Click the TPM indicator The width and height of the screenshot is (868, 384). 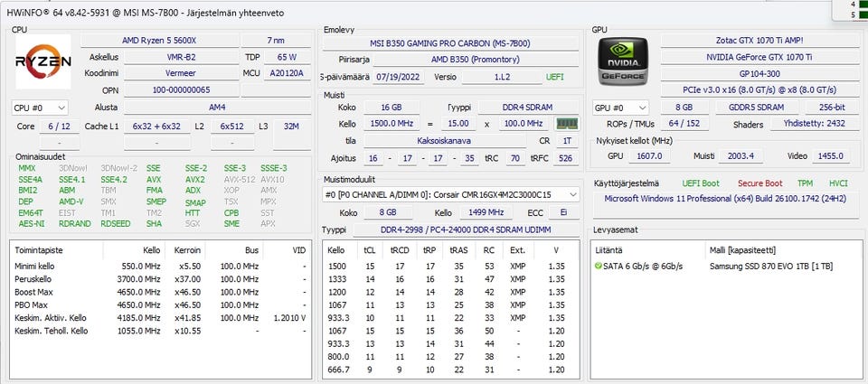click(x=805, y=183)
